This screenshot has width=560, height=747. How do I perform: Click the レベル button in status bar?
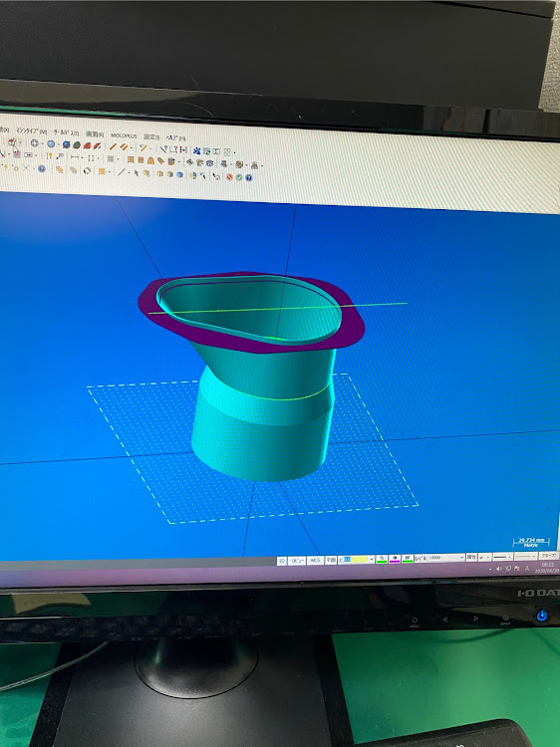(420, 558)
